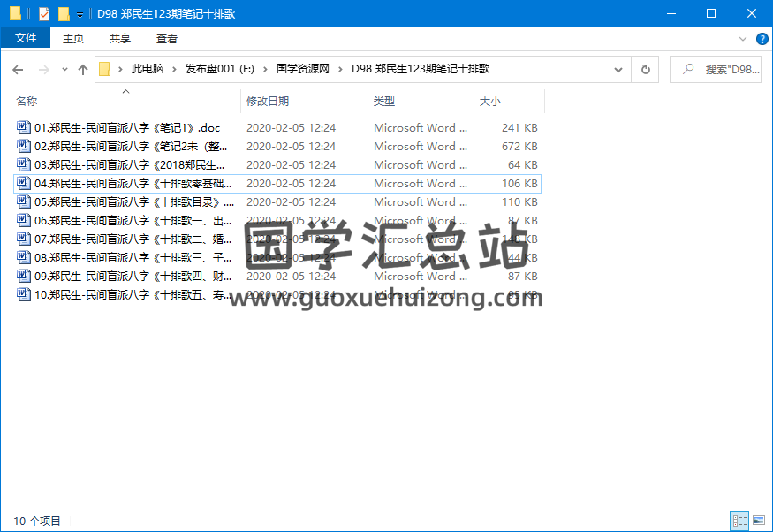
Task: Expand the chevron after 国学资源网
Action: 340,70
